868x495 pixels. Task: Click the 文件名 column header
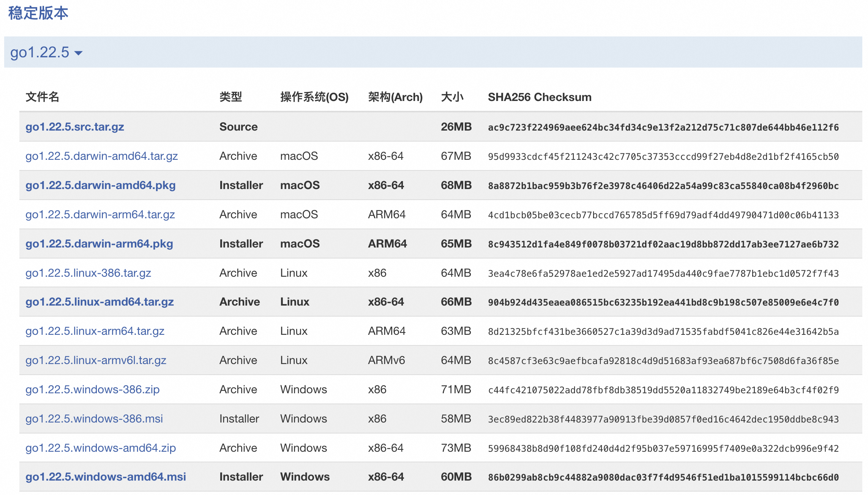[x=42, y=97]
